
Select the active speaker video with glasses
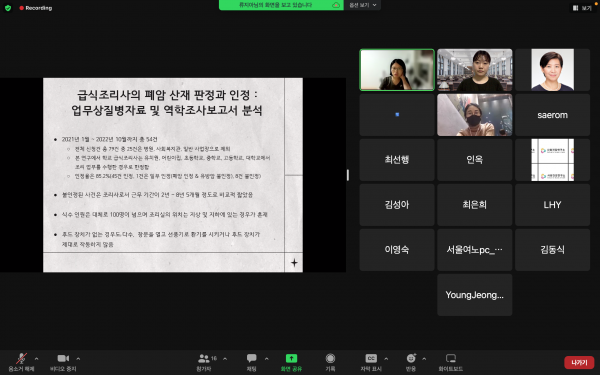(397, 70)
